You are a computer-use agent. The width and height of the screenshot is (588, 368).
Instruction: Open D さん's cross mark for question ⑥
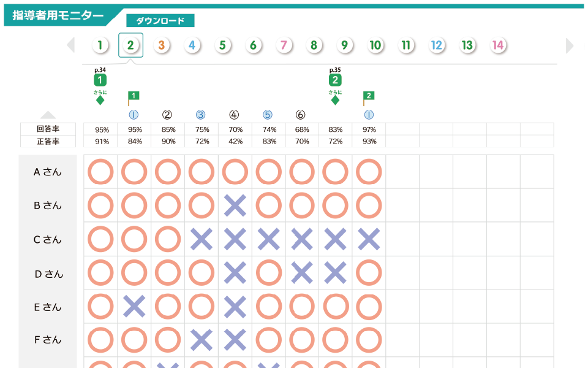pos(302,272)
